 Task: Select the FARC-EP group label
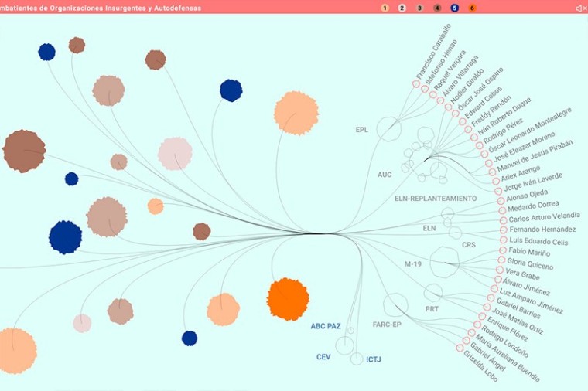(x=387, y=325)
